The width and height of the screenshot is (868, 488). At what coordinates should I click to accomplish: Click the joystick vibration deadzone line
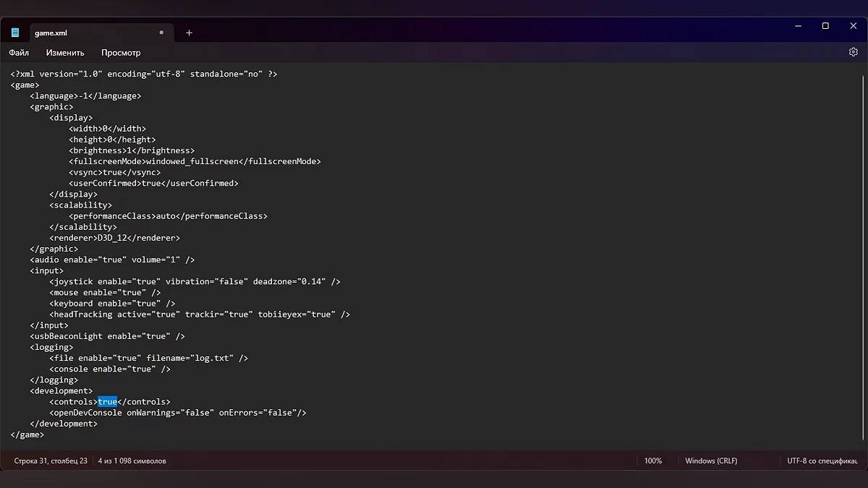(195, 281)
